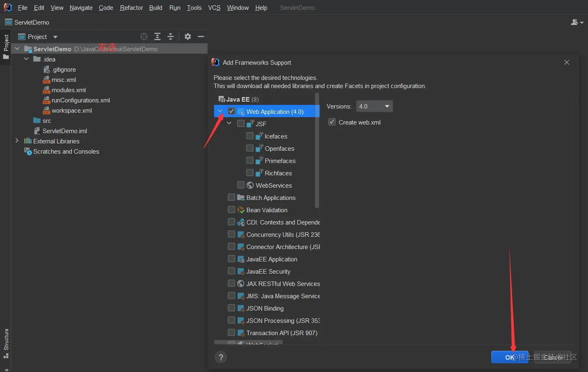The width and height of the screenshot is (588, 372).
Task: Select JavaEE Security in frameworks list
Action: click(268, 271)
